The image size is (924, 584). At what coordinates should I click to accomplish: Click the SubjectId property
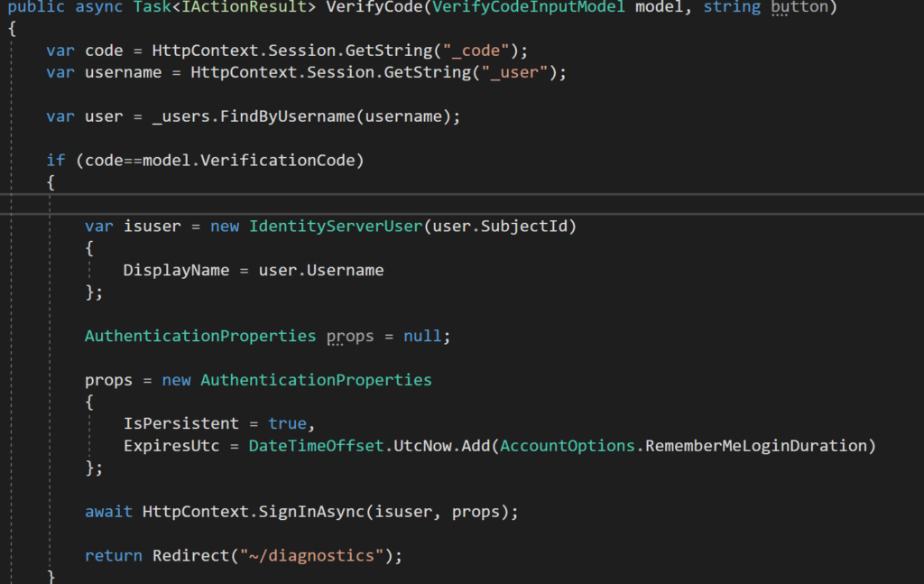coord(524,227)
